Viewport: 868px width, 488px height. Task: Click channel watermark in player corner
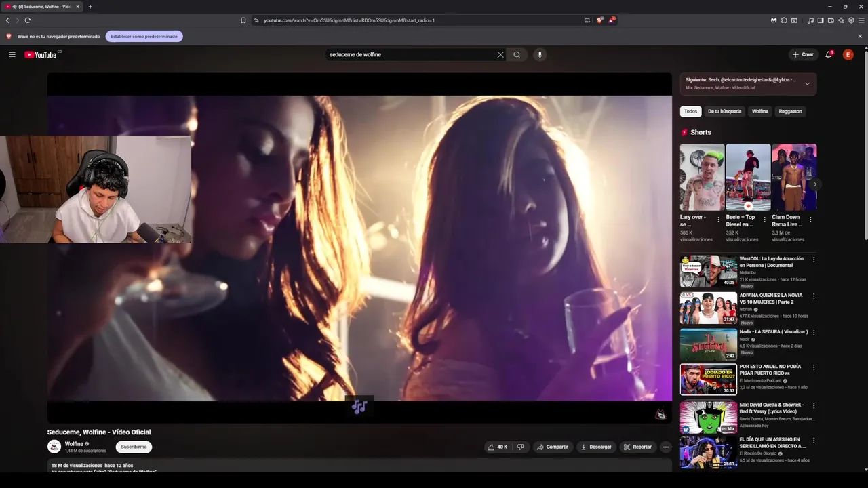click(660, 414)
